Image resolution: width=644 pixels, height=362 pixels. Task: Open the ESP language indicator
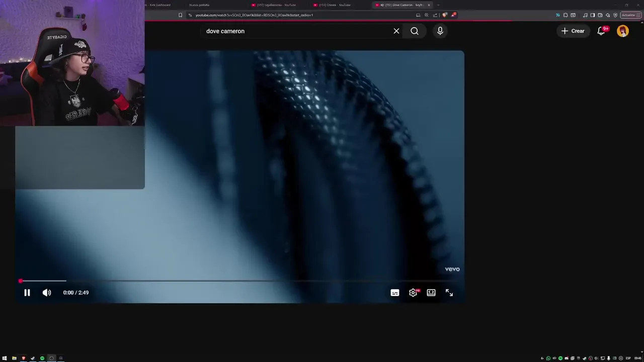click(628, 358)
